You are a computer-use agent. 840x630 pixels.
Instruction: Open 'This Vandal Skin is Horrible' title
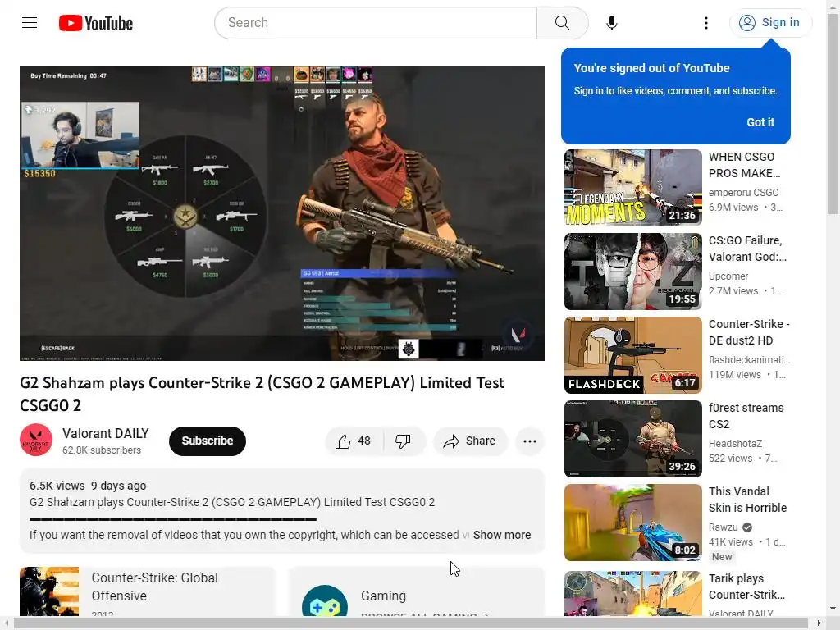point(747,500)
